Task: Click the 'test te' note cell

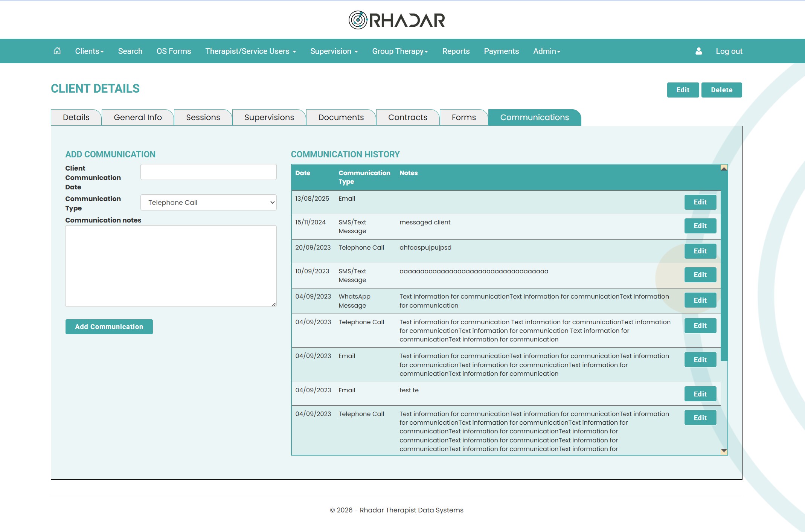Action: pyautogui.click(x=409, y=390)
